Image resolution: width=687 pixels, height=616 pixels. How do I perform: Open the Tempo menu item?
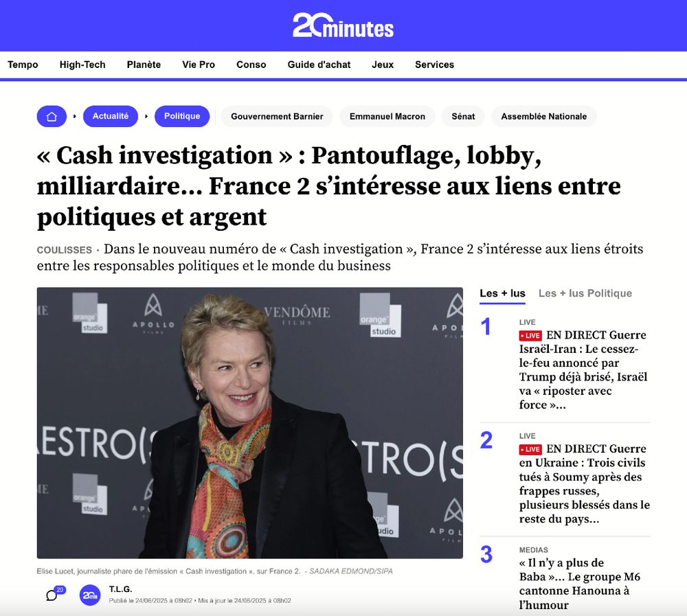point(23,65)
